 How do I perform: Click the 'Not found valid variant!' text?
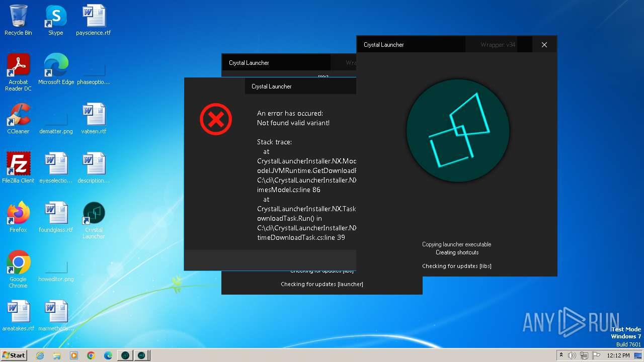point(293,123)
